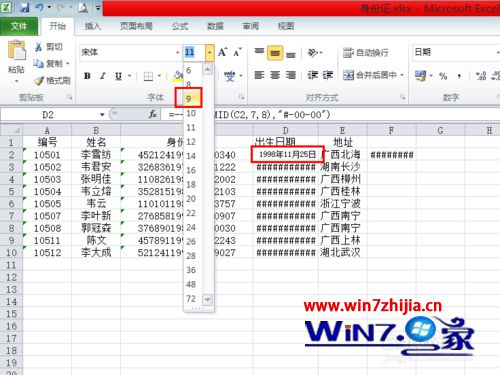Open the font name dropdown (宋体)
Screen dimensions: 500x375
point(177,53)
